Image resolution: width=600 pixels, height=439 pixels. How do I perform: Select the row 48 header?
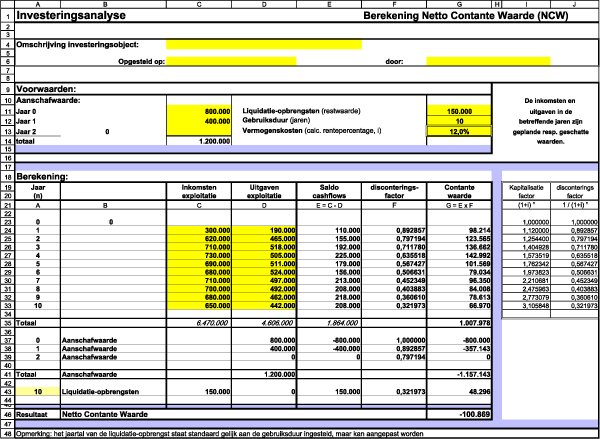click(x=7, y=434)
